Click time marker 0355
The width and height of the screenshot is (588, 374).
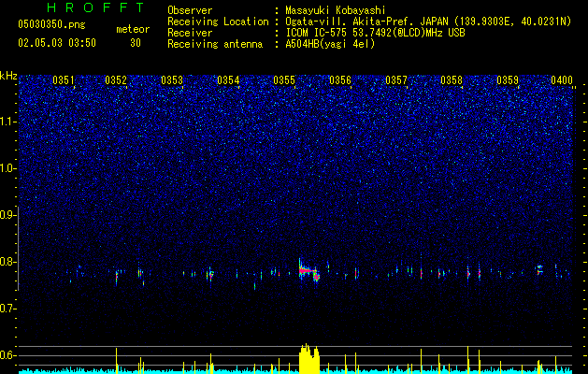click(x=284, y=80)
